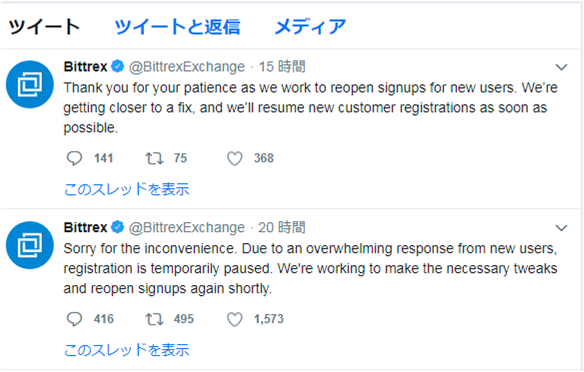This screenshot has width=584, height=372.
Task: Click the 15 時間 timestamp
Action: point(282,67)
